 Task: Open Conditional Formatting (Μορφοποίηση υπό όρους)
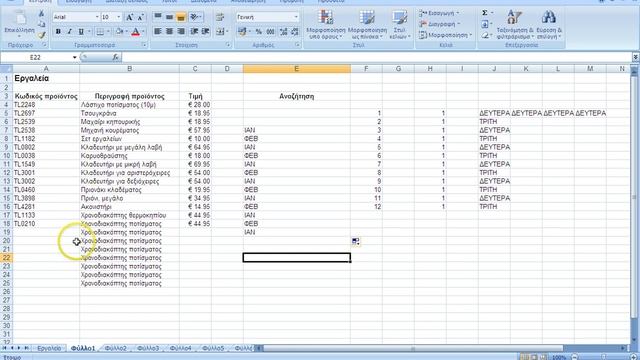click(x=326, y=24)
